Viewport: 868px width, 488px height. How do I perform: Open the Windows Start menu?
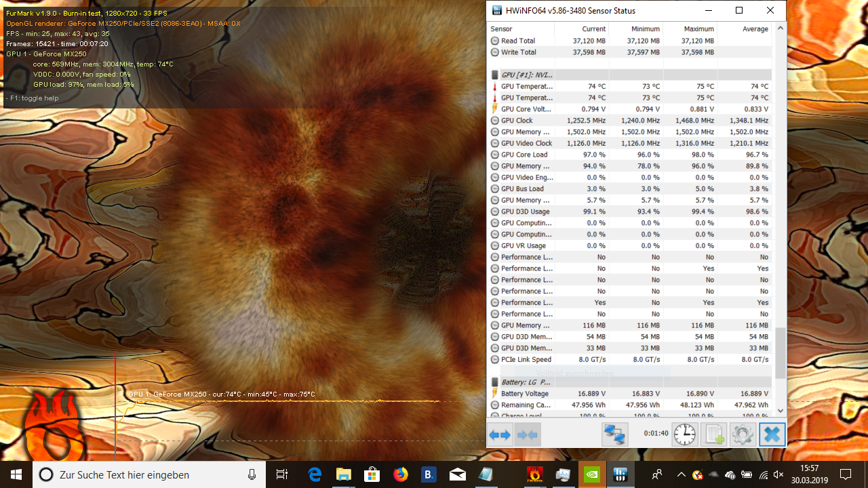coord(16,474)
